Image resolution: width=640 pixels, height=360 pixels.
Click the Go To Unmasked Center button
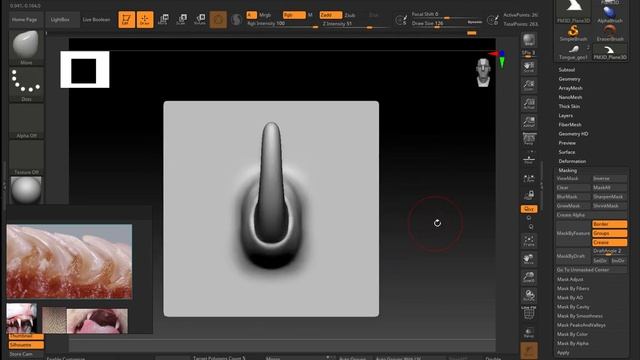click(591, 270)
